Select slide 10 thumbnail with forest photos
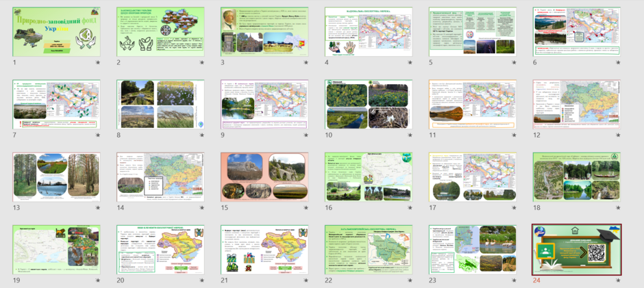The height and width of the screenshot is (288, 644). (369, 104)
